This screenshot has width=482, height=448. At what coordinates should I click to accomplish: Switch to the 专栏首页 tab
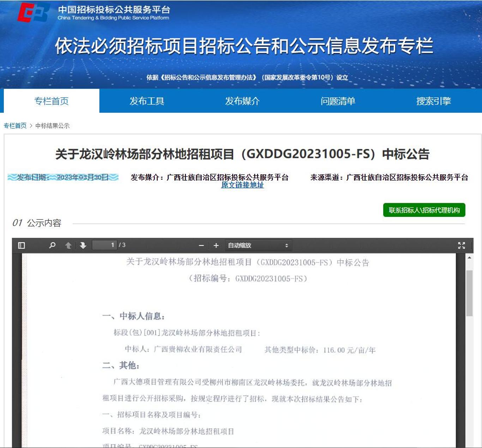pos(52,101)
